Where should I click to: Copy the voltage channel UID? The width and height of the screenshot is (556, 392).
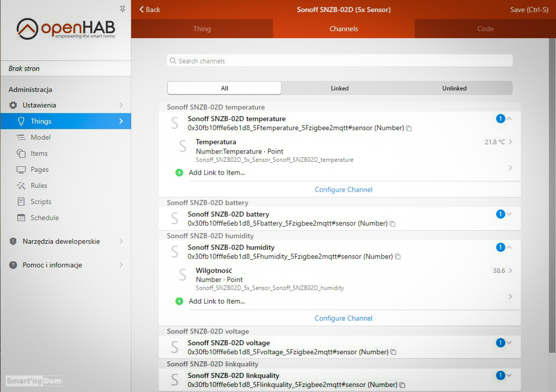(393, 353)
